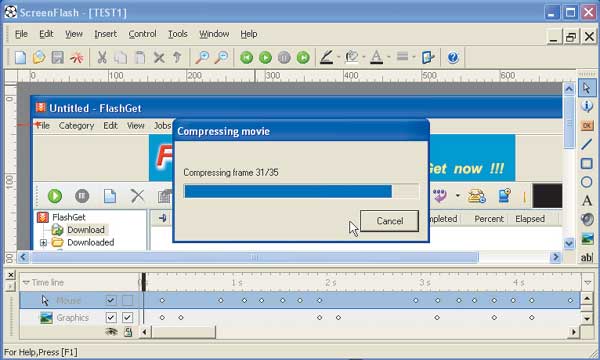The image size is (600, 360).
Task: Toggle Graphics layer lock checkbox
Action: click(127, 318)
